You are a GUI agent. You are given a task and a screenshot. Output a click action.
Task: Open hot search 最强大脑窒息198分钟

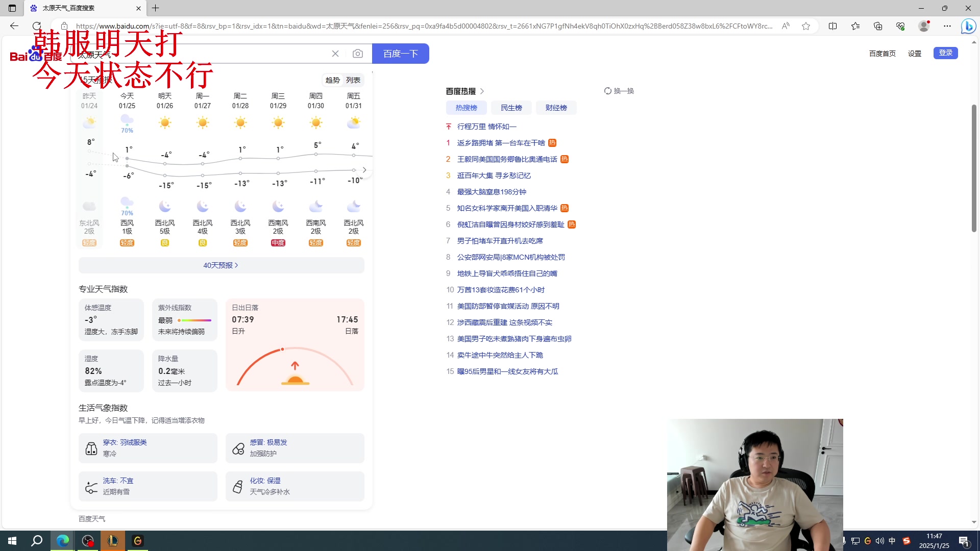tap(492, 192)
